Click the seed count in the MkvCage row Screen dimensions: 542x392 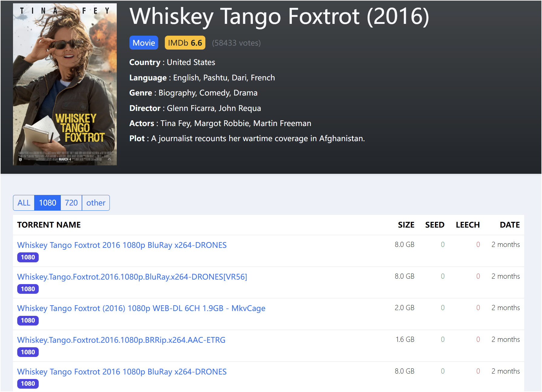pos(443,308)
